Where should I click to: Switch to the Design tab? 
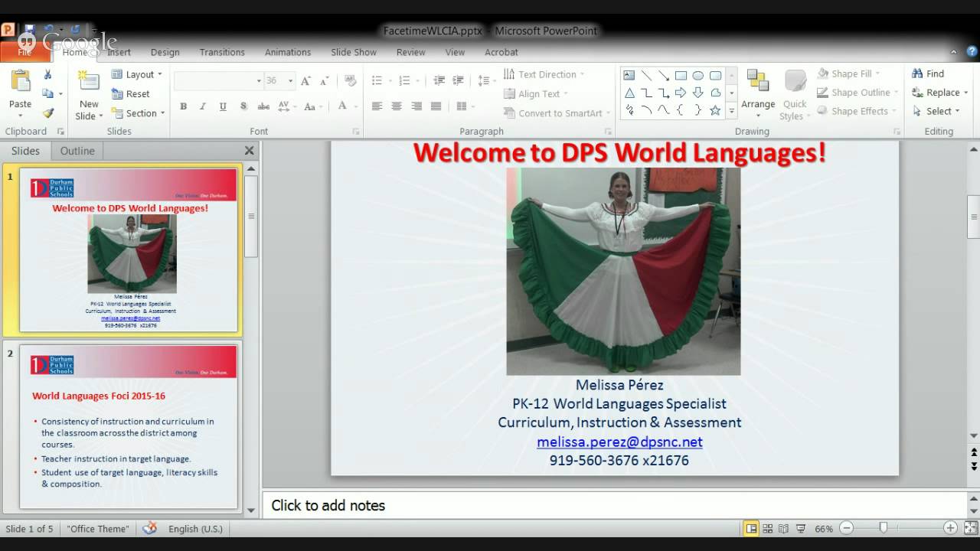click(165, 52)
